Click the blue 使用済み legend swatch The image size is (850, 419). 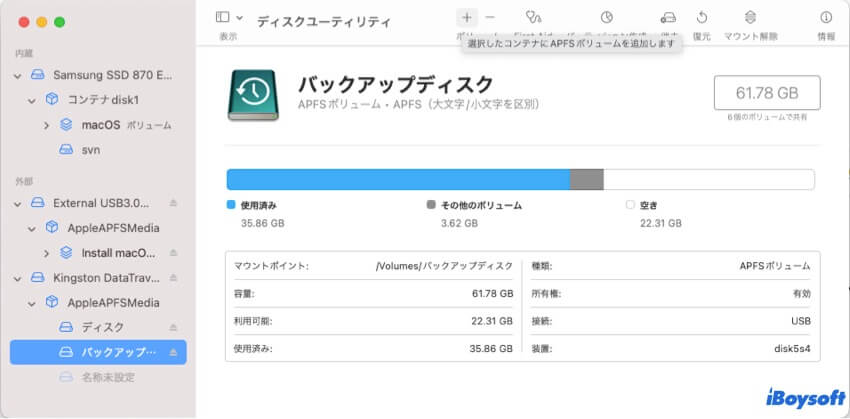pyautogui.click(x=231, y=205)
